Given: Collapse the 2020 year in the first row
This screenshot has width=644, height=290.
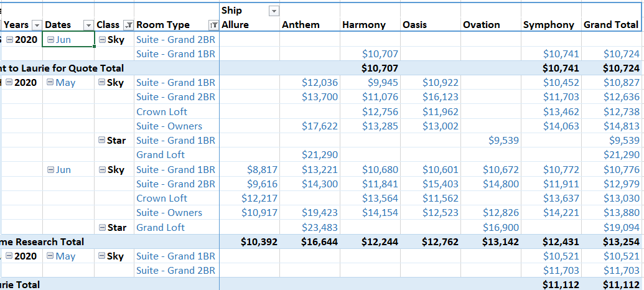Looking at the screenshot, I should [9, 40].
